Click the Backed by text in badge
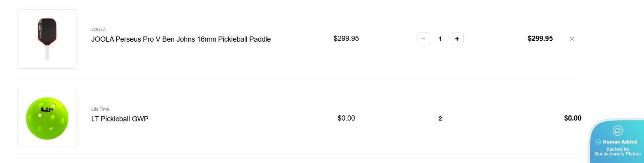 coord(617,149)
